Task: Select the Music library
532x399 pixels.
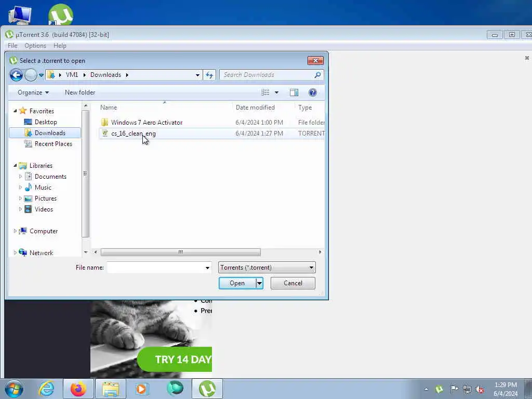Action: point(43,187)
